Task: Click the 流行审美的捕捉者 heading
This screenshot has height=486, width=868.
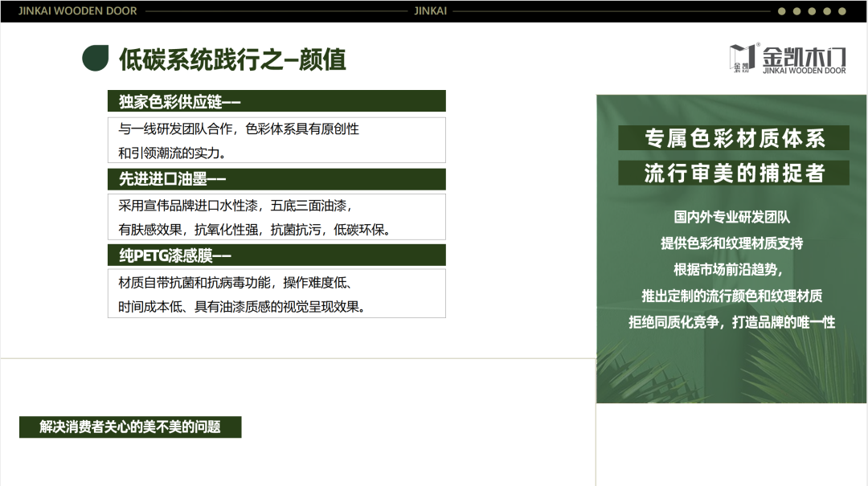Action: [734, 173]
